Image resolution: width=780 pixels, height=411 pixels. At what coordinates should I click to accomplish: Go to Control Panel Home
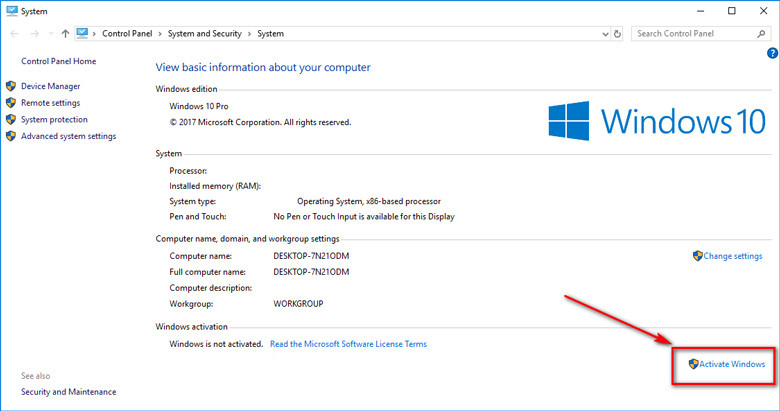(59, 61)
